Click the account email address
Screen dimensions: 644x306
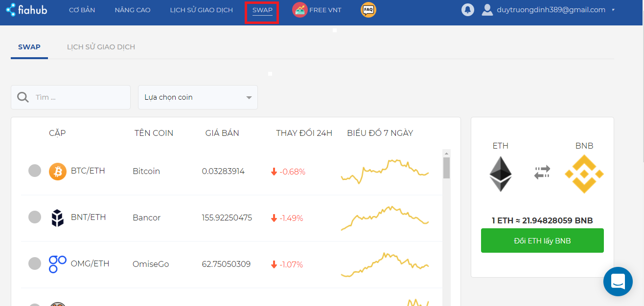[551, 10]
